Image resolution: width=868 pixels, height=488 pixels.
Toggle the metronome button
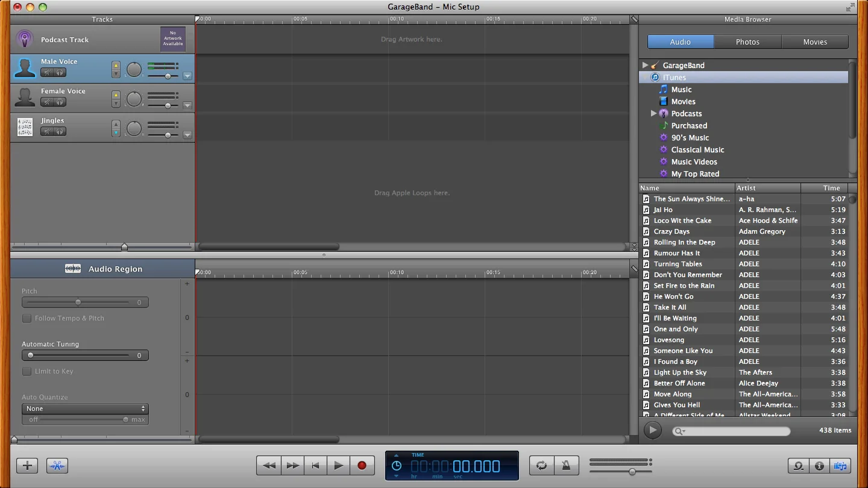(x=566, y=466)
